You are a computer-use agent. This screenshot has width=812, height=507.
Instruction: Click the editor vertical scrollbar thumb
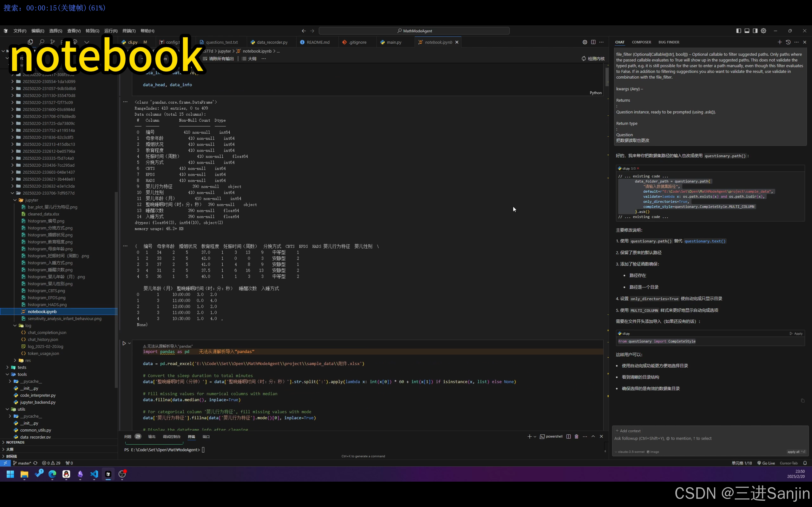click(607, 77)
